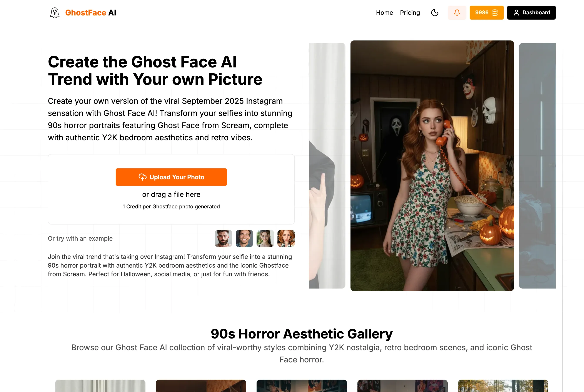The image size is (584, 392).
Task: Select the bearded man example photo
Action: 224,238
